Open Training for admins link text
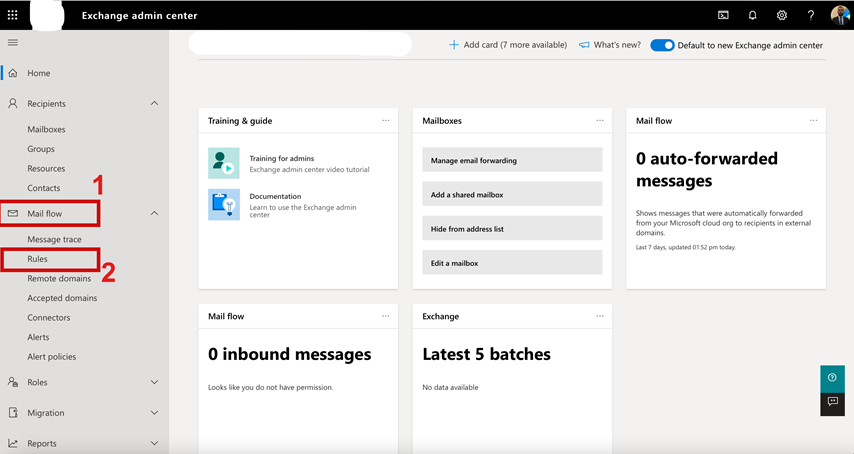Viewport: 854px width, 454px height. (282, 158)
